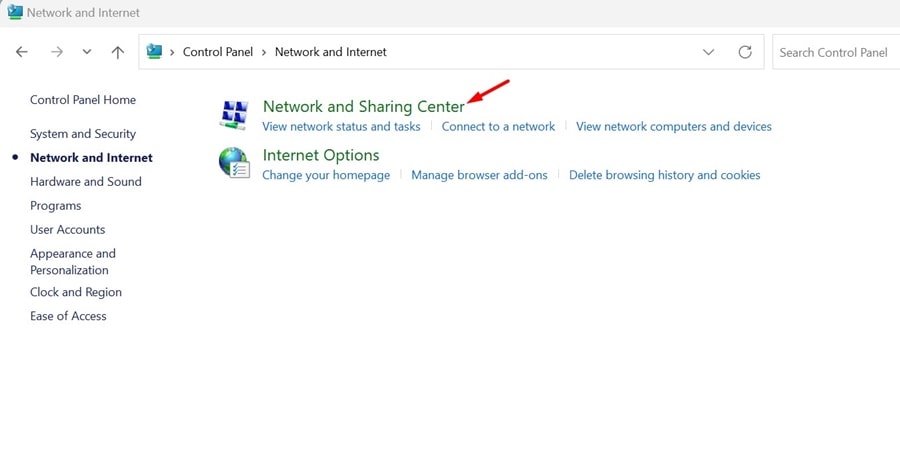Click the Network and Sharing Center icon

[233, 115]
